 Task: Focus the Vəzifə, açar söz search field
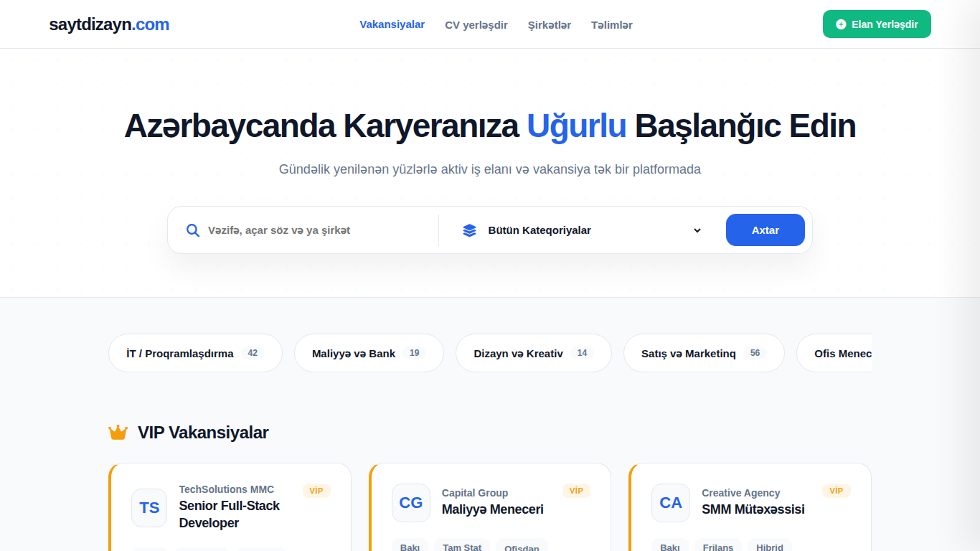[x=316, y=230]
